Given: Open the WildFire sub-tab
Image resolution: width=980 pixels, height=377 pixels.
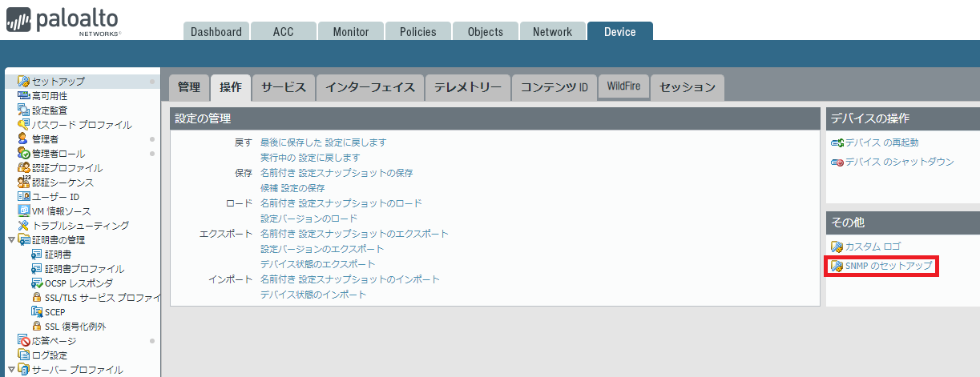Looking at the screenshot, I should 623,87.
